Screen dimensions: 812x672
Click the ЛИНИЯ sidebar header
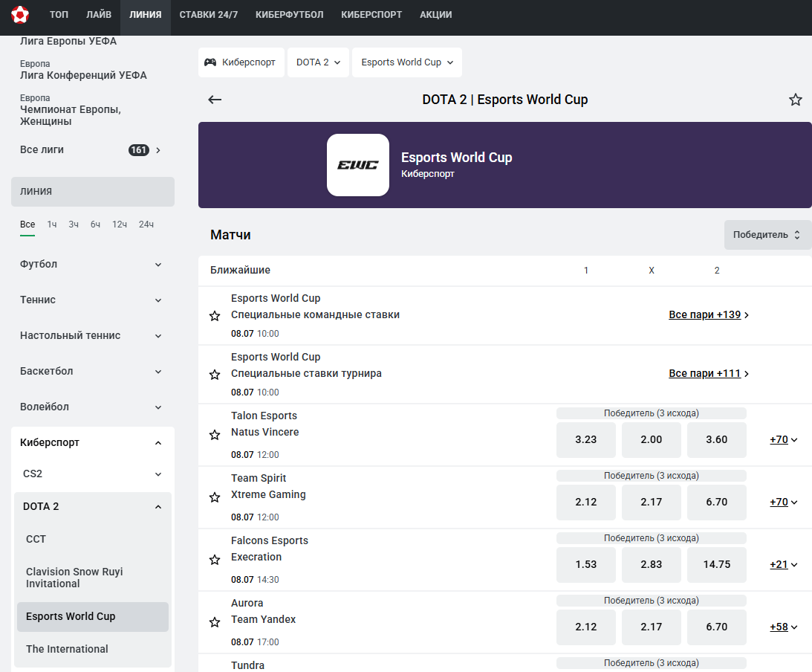(x=93, y=192)
